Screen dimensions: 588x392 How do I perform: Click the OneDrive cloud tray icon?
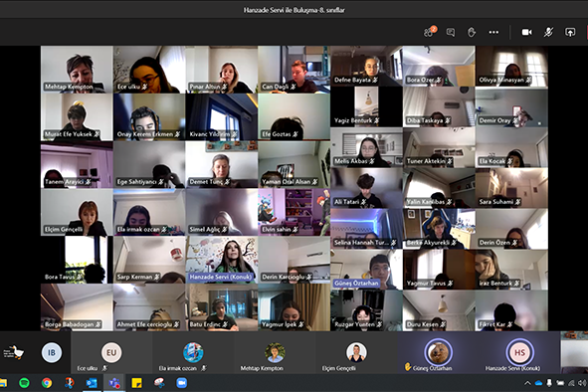(x=538, y=383)
